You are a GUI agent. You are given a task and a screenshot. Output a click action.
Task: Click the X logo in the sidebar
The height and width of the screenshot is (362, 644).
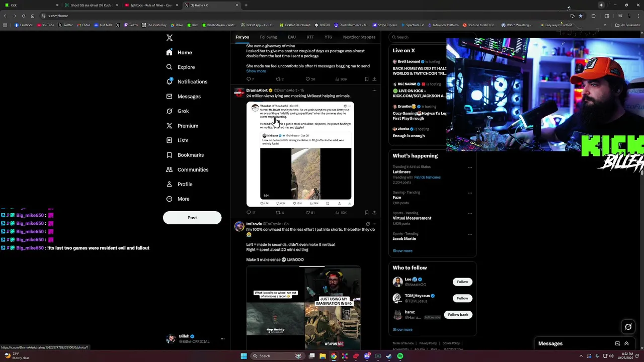pos(170,38)
